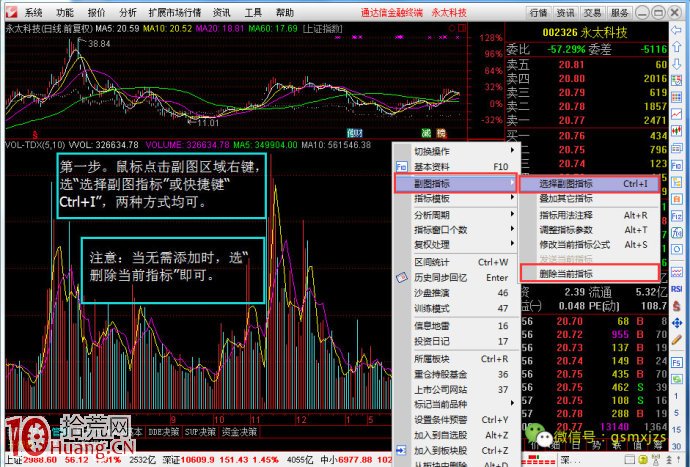Switch to the 资金决策 tab
This screenshot has height=467, width=690.
(239, 432)
